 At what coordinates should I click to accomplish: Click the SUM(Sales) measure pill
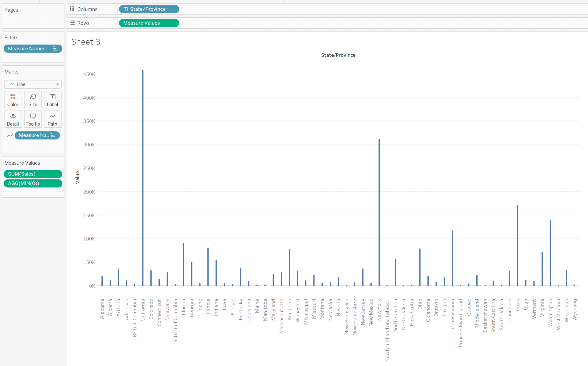[x=33, y=174]
